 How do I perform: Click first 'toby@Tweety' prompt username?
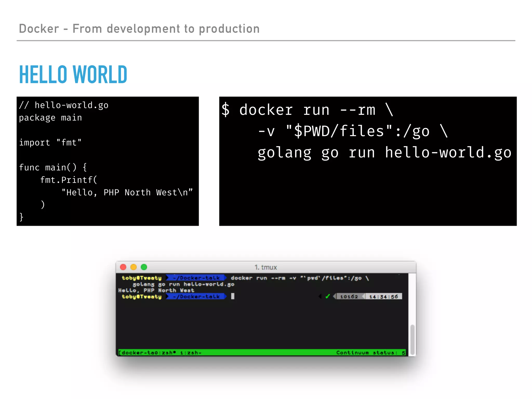142,278
